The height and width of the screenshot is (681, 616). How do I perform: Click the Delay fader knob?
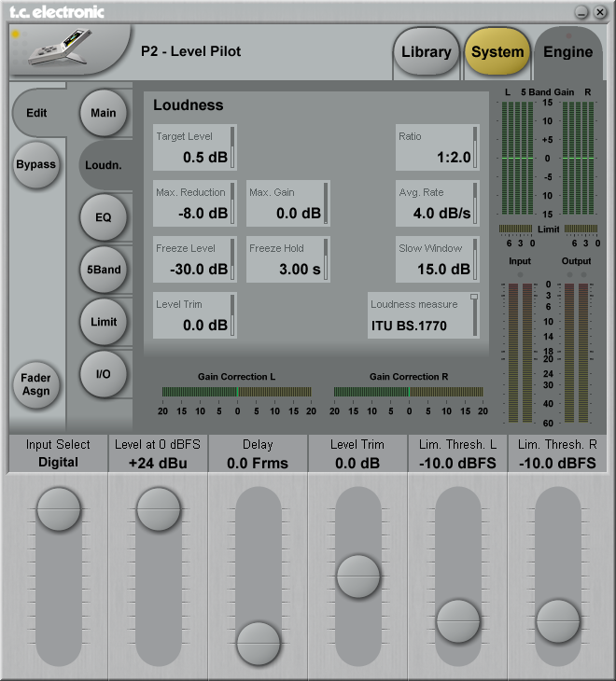[x=259, y=644]
